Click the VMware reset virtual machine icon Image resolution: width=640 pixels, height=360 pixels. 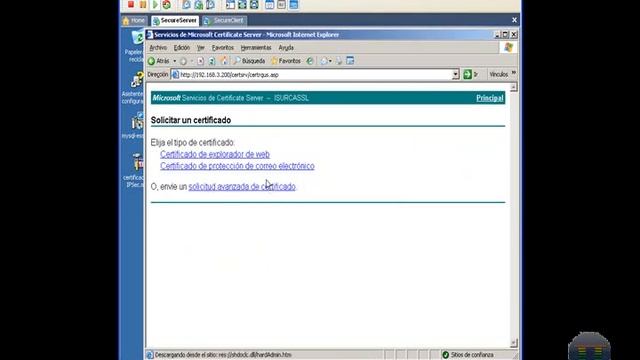(167, 4)
